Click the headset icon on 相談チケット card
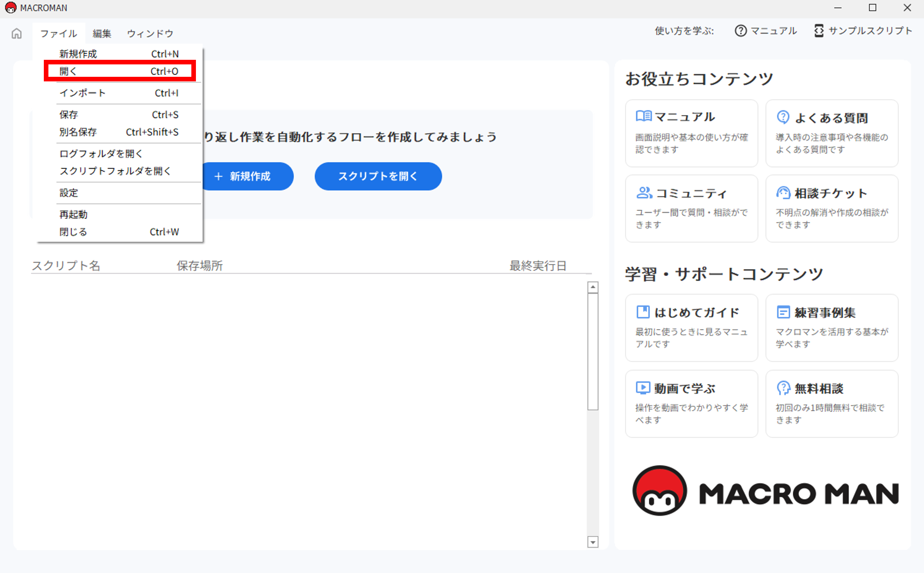 (x=783, y=193)
